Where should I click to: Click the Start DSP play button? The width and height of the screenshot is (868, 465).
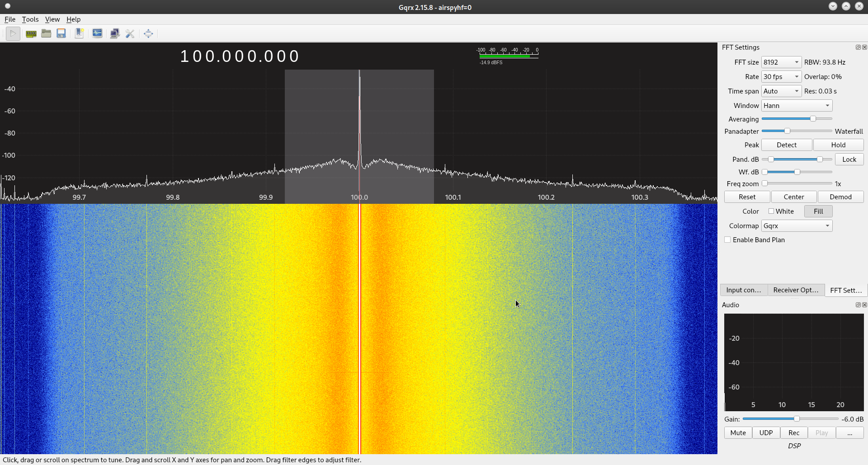(x=13, y=33)
